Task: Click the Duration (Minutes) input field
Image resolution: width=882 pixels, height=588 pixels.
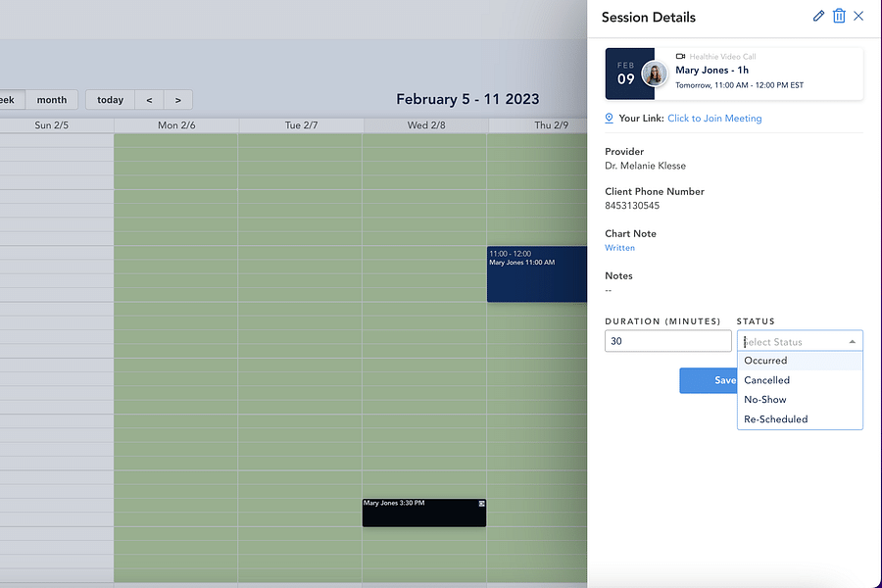Action: pos(667,340)
